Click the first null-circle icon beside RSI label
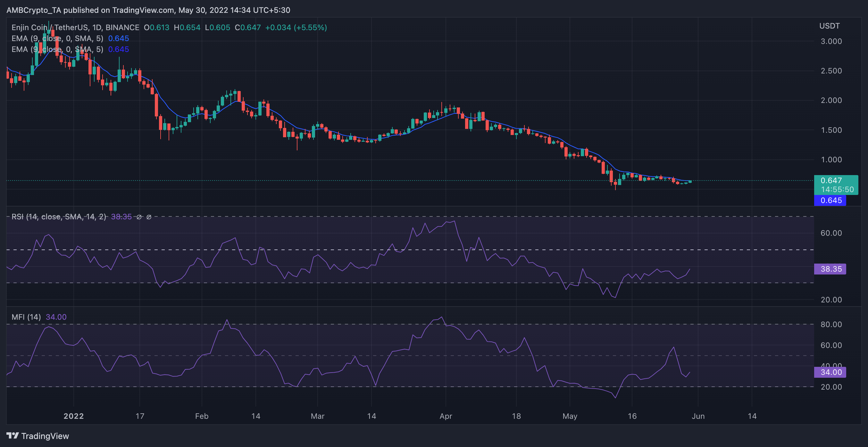 pos(138,217)
